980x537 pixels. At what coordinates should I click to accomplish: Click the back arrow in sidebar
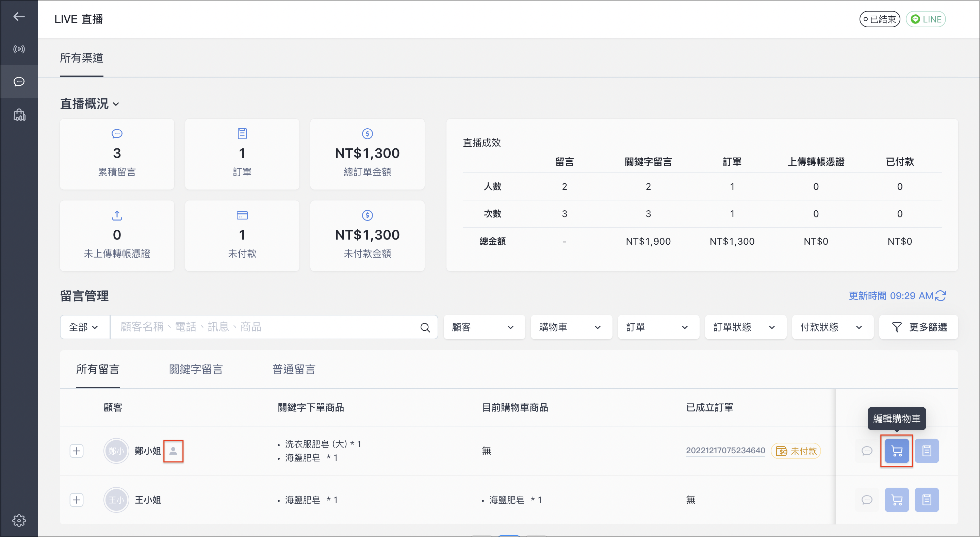coord(19,16)
